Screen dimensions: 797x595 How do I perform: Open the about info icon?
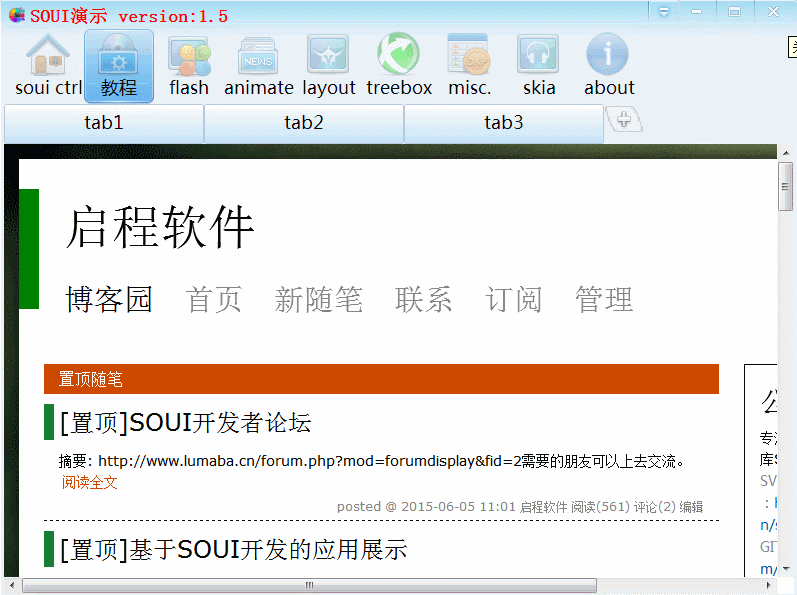(608, 66)
